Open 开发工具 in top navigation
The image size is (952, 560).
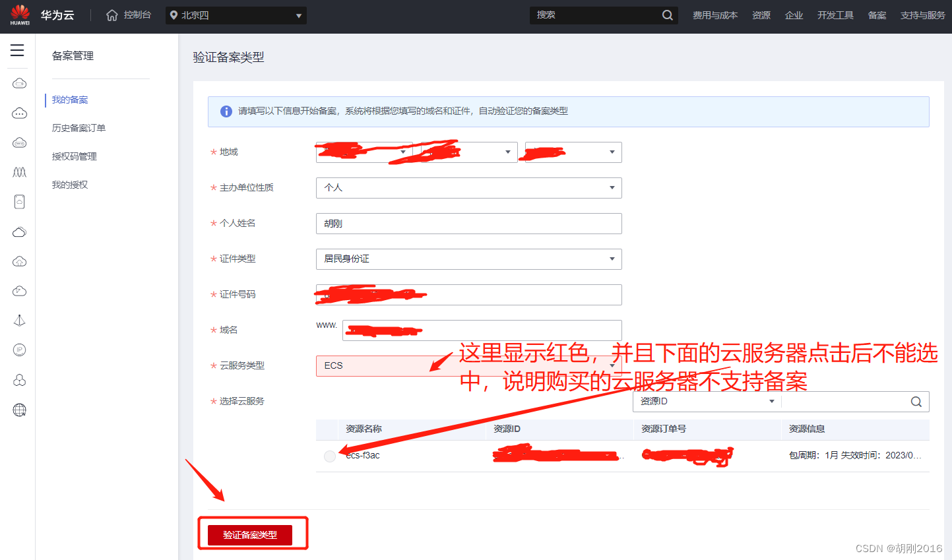click(x=835, y=15)
